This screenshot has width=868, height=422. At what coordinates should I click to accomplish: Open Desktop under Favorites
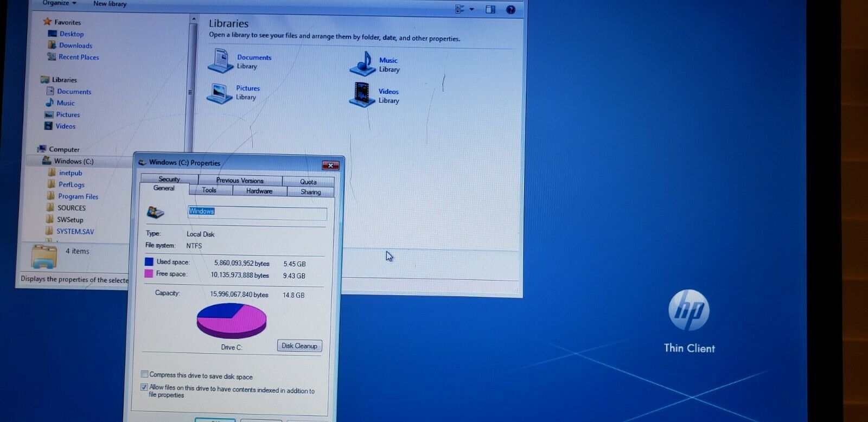click(x=71, y=34)
